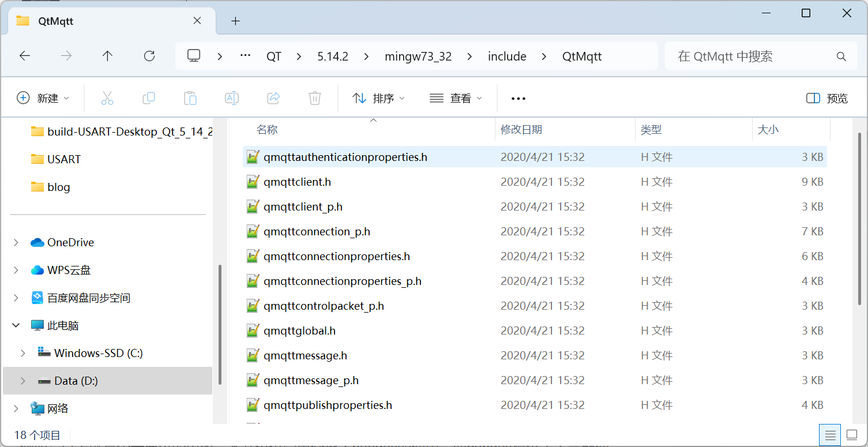Click the PC monitor icon in address bar

(x=194, y=56)
